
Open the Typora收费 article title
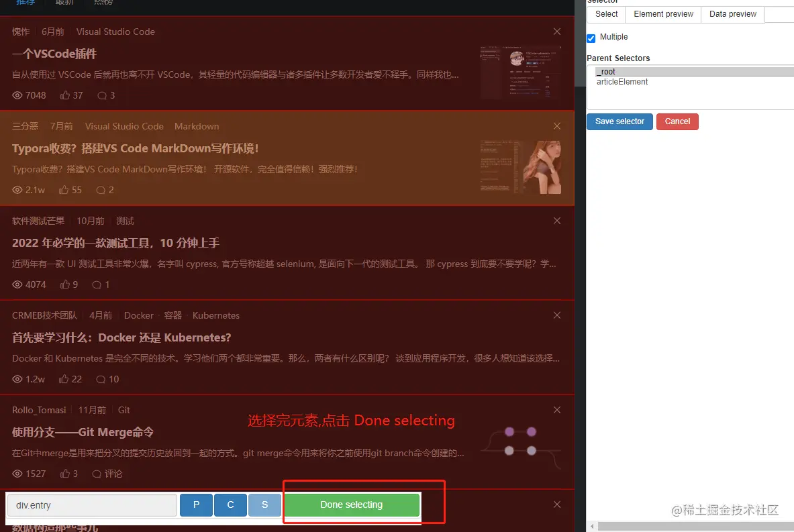pyautogui.click(x=135, y=148)
